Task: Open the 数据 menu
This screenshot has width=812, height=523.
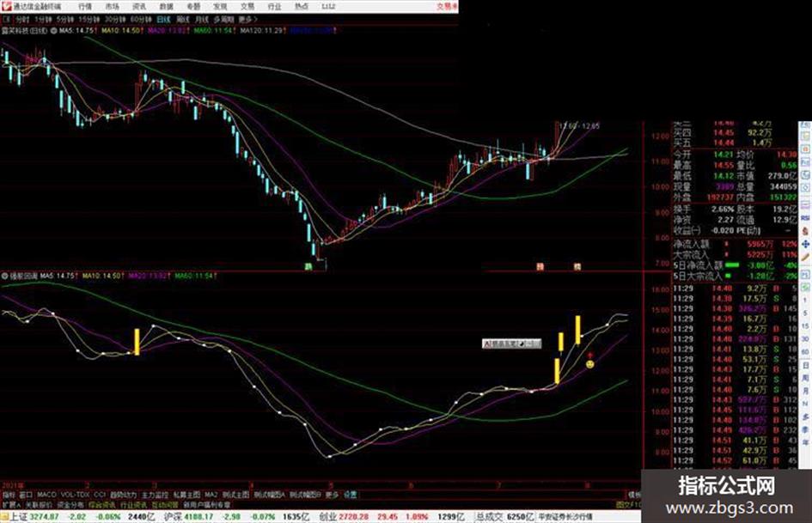Action: [x=166, y=7]
